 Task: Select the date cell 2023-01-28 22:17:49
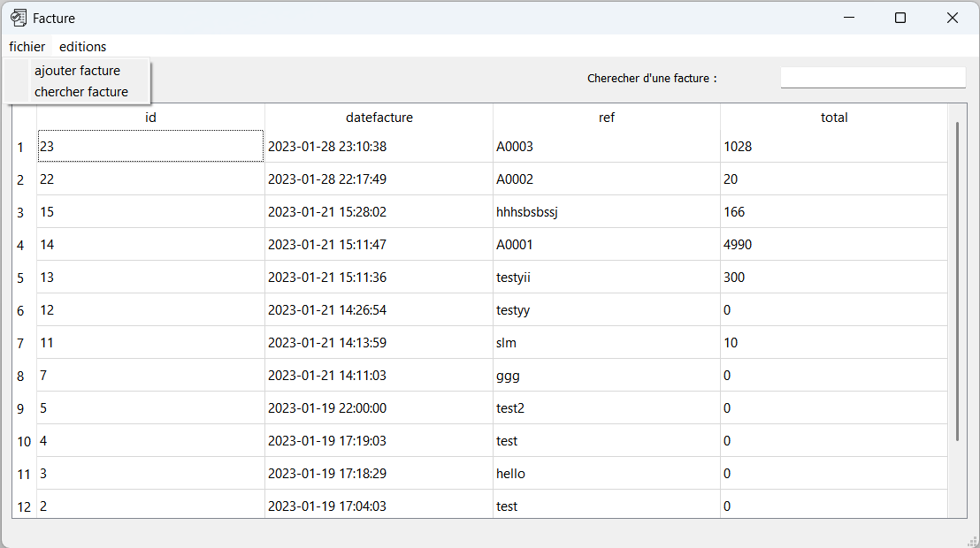[x=379, y=179]
